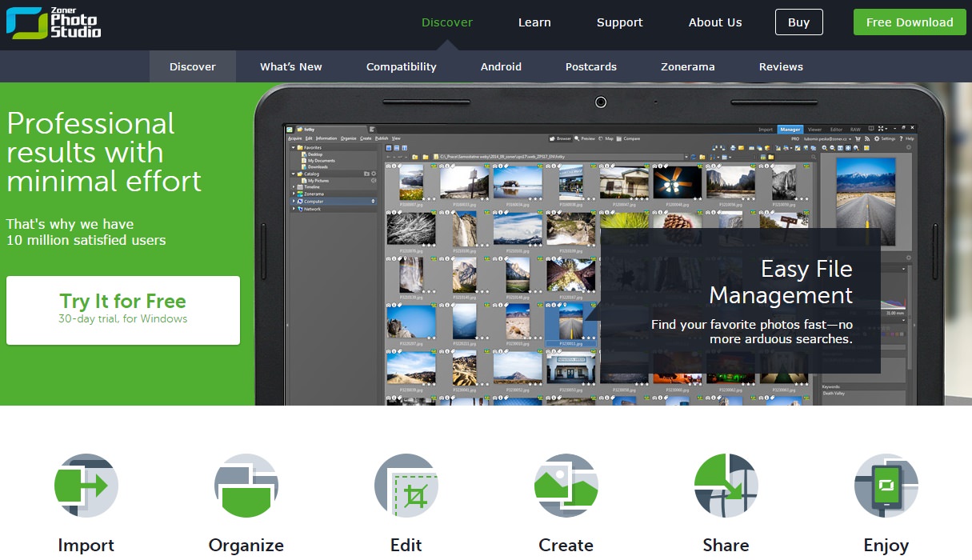The image size is (972, 560).
Task: Click the shopping cart icon in the app screenshot
Action: tap(858, 138)
